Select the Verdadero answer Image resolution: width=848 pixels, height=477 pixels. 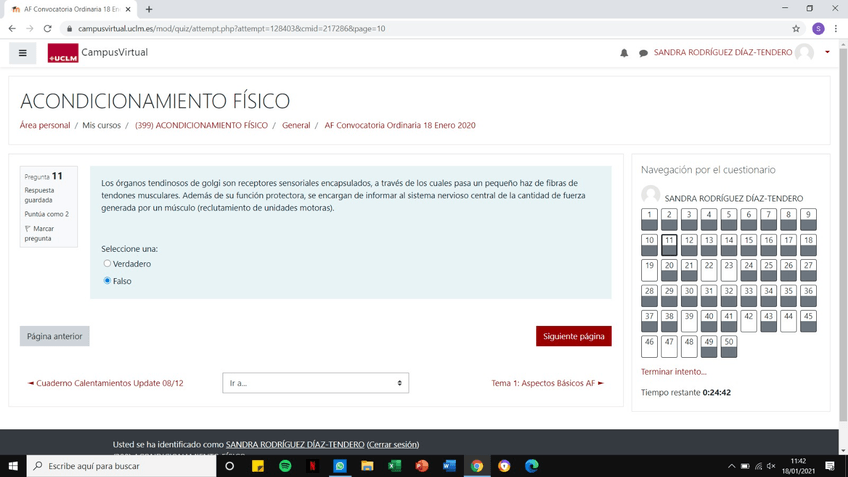[x=107, y=263]
